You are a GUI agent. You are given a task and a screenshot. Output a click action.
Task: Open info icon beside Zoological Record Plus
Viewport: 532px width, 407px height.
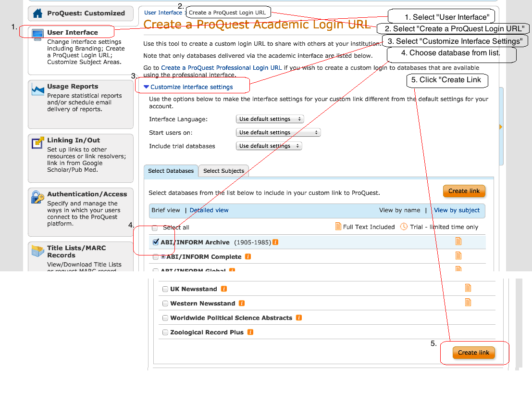(x=250, y=332)
